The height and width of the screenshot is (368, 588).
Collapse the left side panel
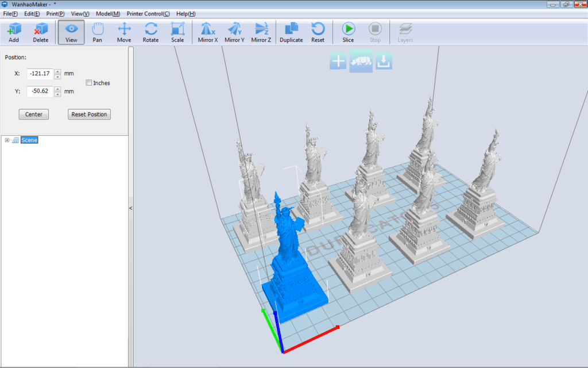pyautogui.click(x=130, y=208)
